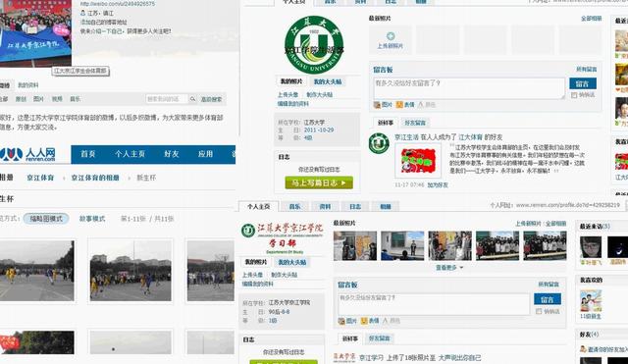Screen dimensions: 628x364
Task: Click the plus icon to upload new photo
Action: [391, 36]
